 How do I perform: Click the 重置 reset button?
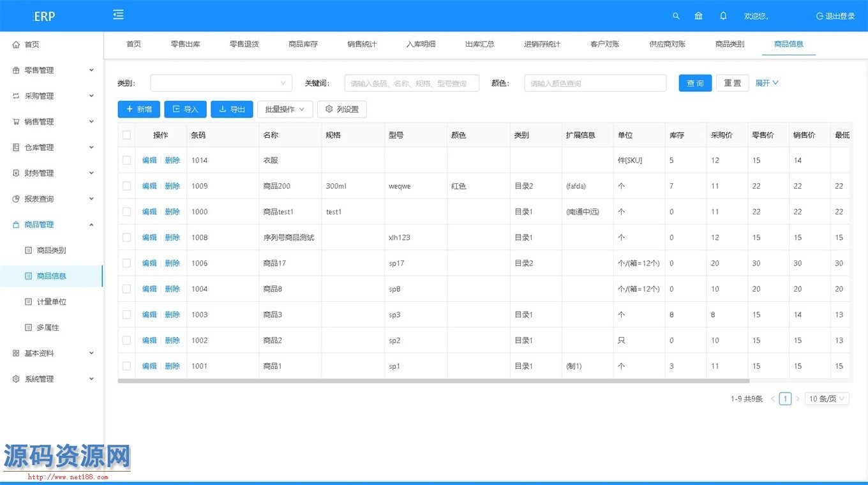[733, 83]
